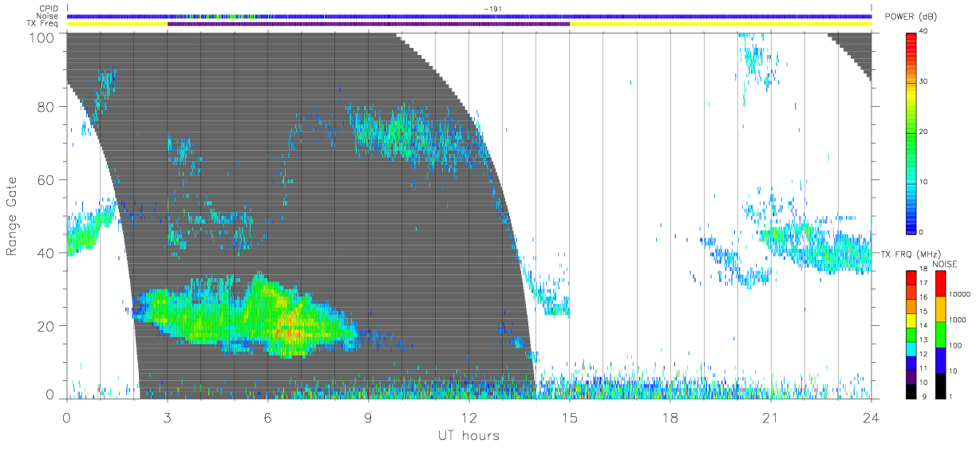Click the UT hours axis title

click(x=468, y=435)
